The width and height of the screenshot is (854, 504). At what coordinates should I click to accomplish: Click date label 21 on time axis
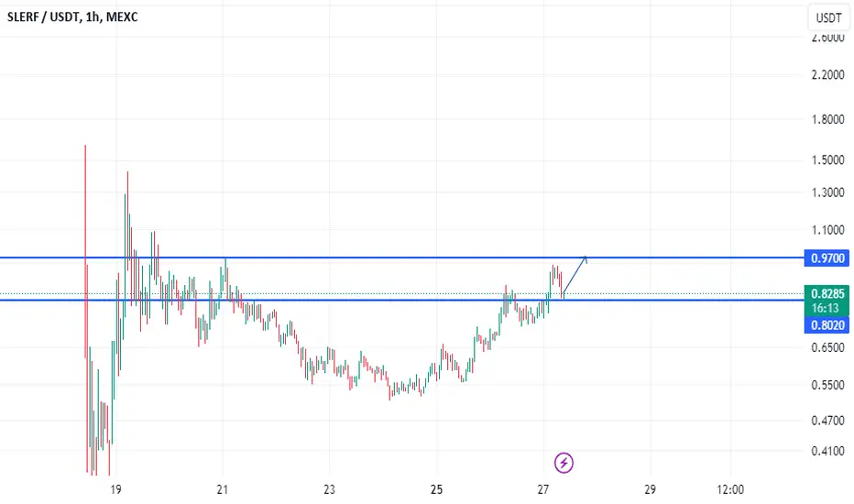click(x=223, y=489)
